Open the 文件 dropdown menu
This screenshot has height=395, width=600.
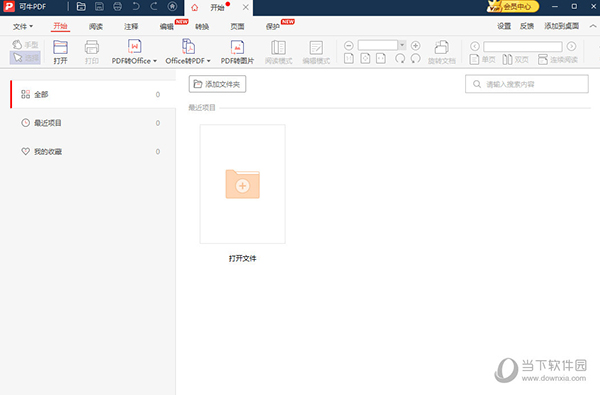pos(23,26)
